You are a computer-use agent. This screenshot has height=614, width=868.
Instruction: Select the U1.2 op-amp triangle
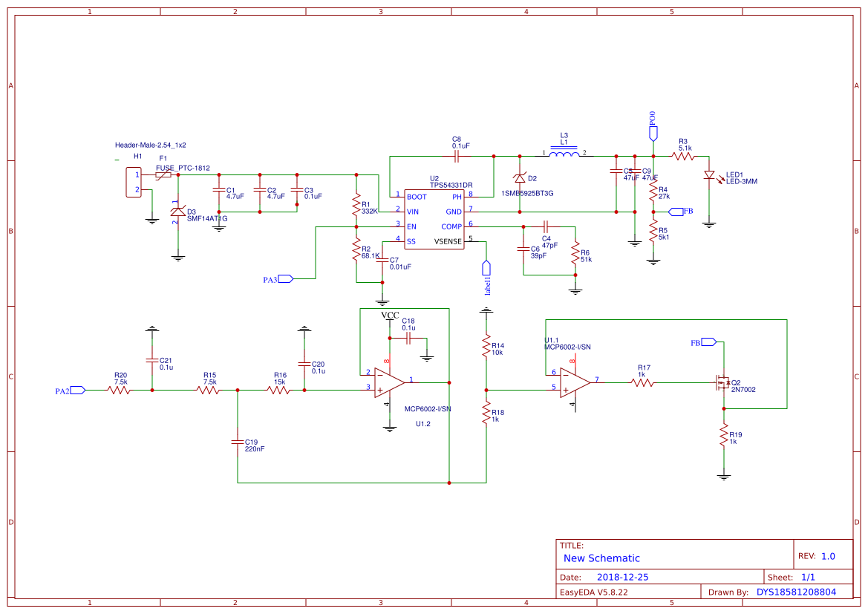(390, 382)
